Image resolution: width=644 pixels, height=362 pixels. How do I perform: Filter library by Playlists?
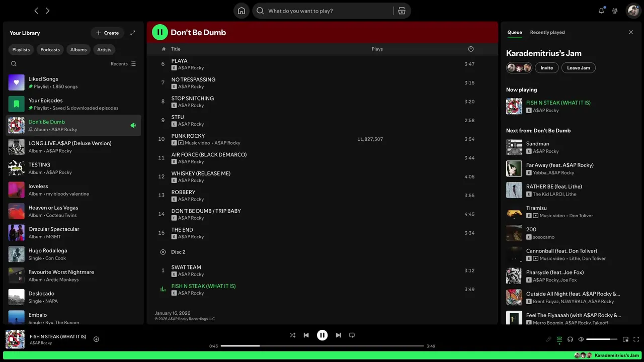[x=21, y=49]
